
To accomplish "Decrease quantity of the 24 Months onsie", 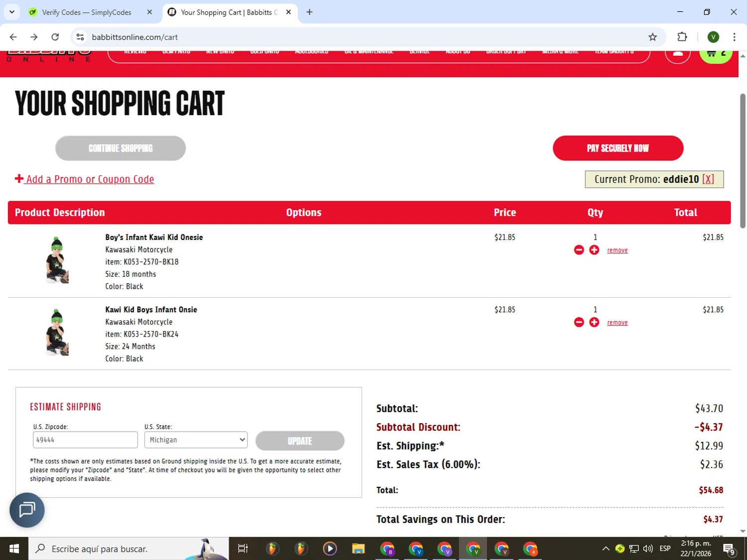I will (579, 322).
